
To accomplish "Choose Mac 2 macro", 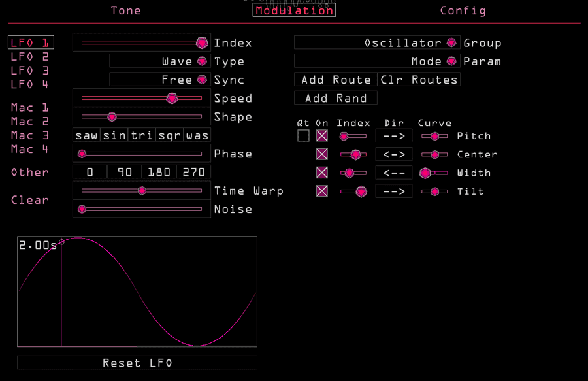I will [x=29, y=122].
